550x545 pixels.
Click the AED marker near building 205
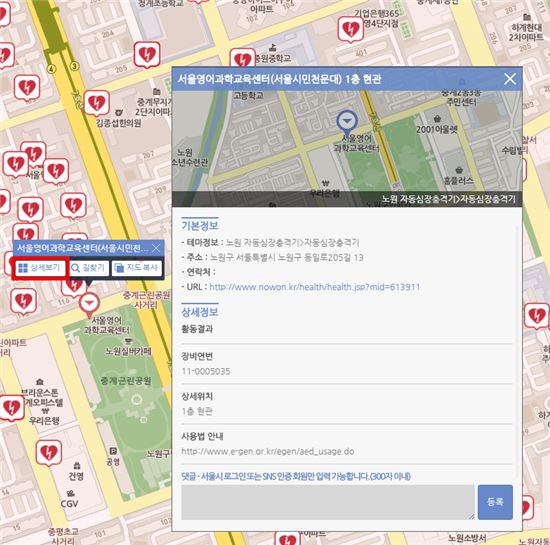click(147, 55)
